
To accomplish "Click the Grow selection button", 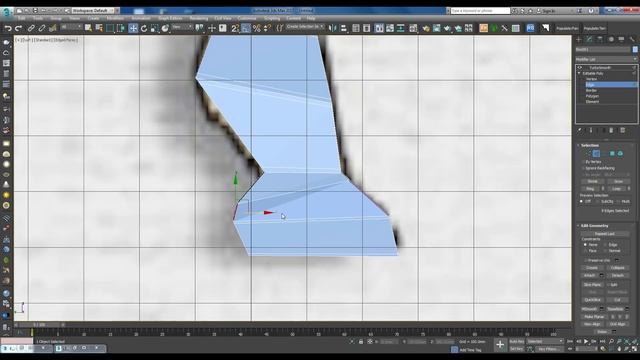I will pos(618,181).
